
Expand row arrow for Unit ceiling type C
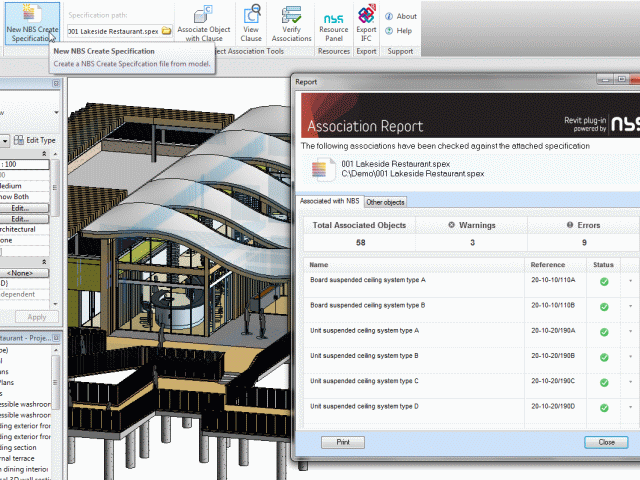tap(631, 382)
